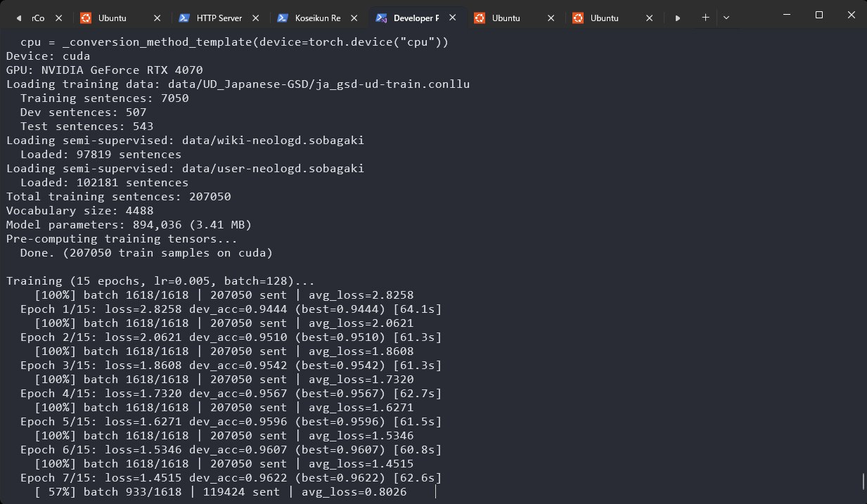Click the Ubuntu icon on the tab after Developer P
867x504 pixels.
point(480,18)
